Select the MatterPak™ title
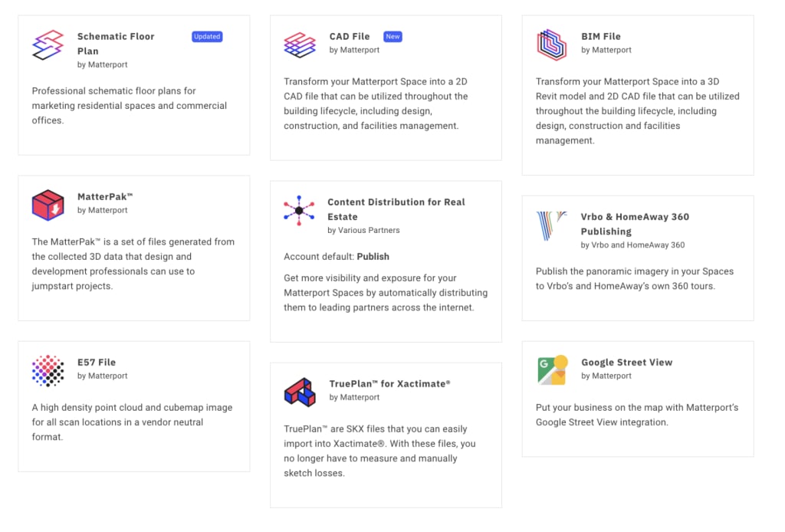This screenshot has width=785, height=532. pyautogui.click(x=106, y=197)
